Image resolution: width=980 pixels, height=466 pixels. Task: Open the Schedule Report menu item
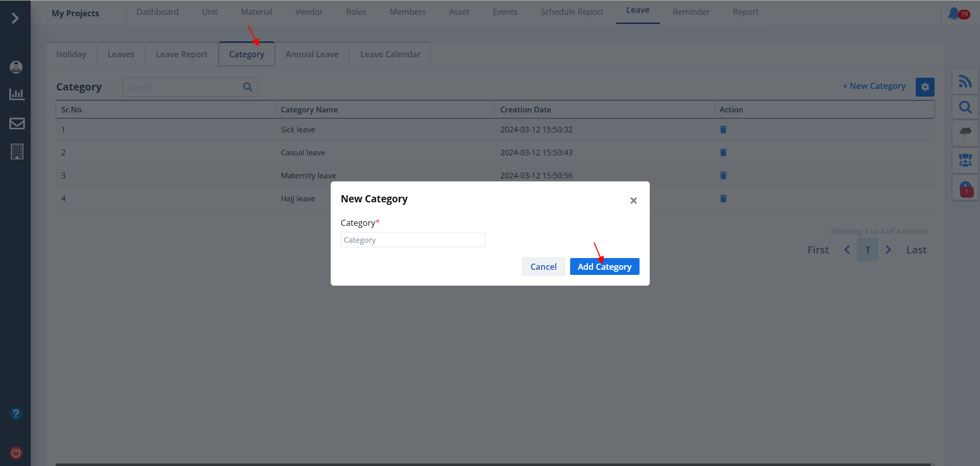pos(571,12)
